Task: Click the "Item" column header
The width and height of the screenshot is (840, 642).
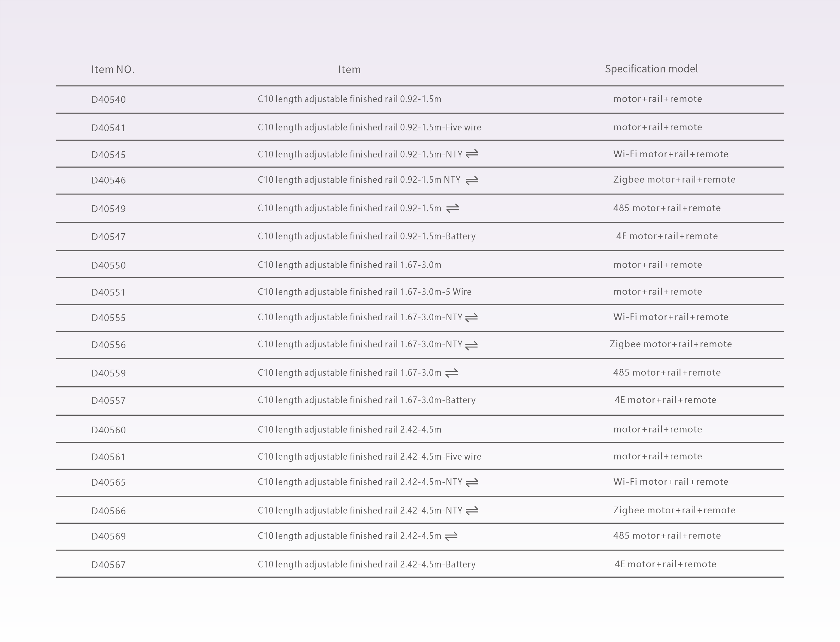Action: [349, 70]
